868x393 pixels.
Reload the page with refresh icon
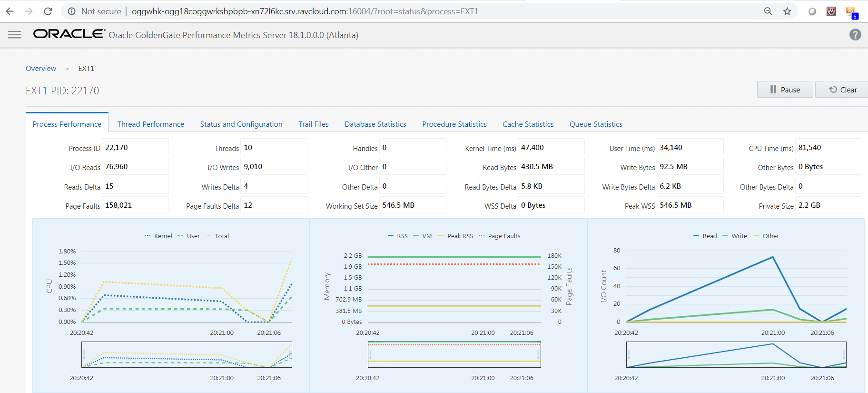(x=48, y=11)
